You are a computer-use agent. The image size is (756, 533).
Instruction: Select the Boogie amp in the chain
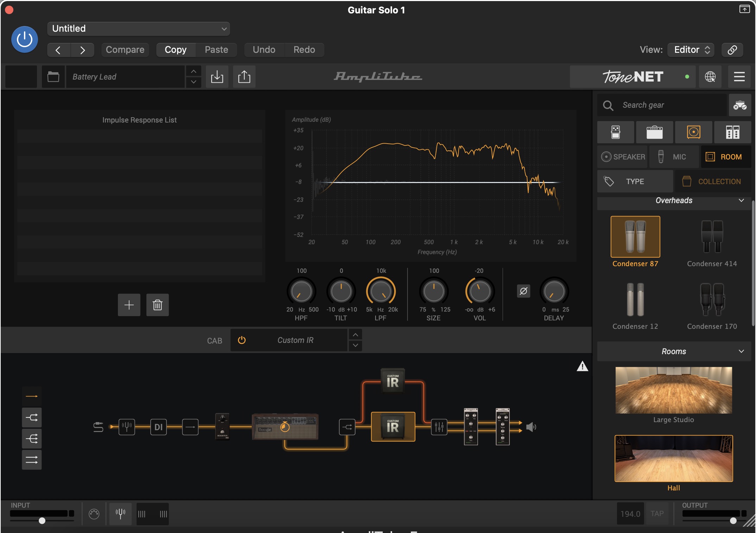[x=285, y=427]
